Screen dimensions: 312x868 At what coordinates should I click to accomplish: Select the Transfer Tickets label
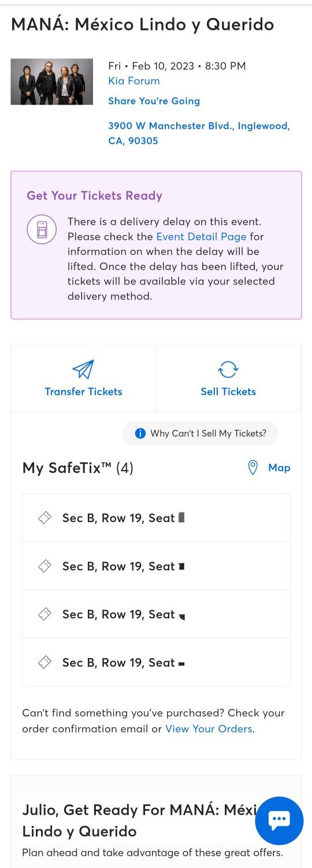tap(84, 391)
